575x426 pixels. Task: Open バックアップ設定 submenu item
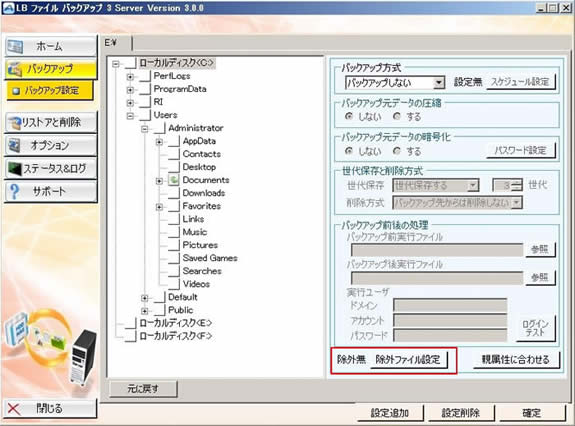[x=50, y=91]
